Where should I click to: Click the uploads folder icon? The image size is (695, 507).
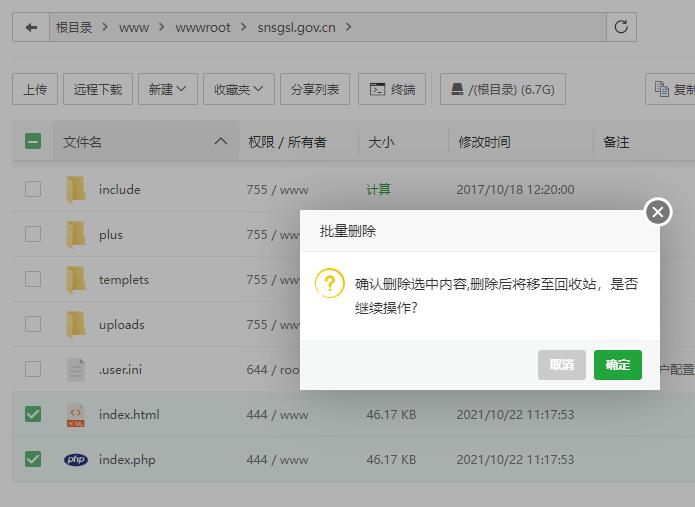pos(76,324)
